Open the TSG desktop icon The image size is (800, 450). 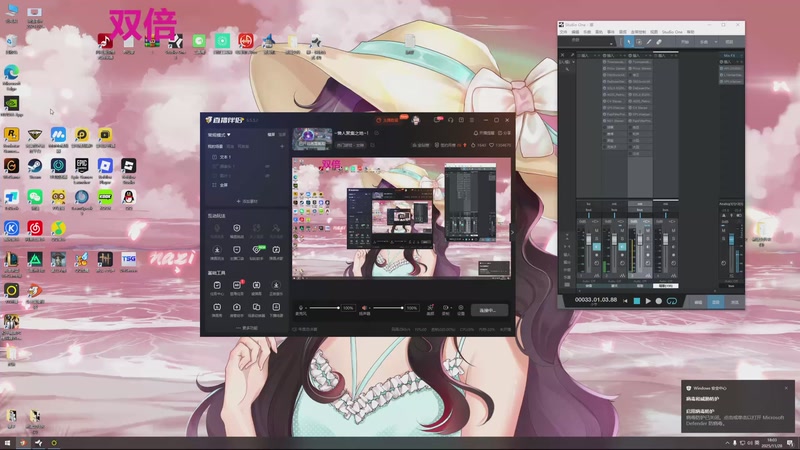(129, 260)
